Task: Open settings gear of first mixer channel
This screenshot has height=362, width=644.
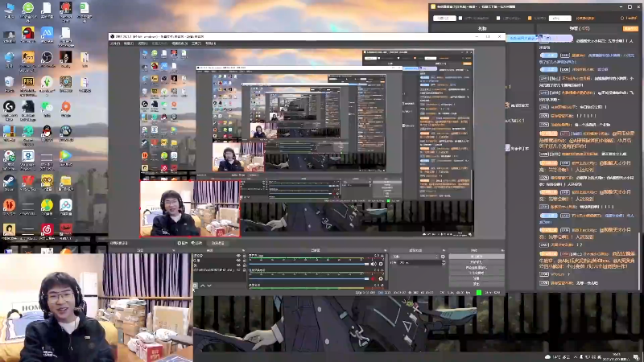Action: tap(381, 264)
